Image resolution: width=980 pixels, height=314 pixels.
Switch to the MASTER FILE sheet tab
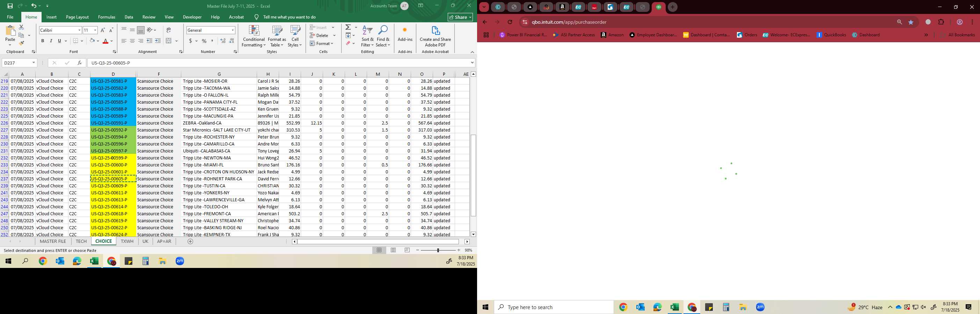(53, 241)
